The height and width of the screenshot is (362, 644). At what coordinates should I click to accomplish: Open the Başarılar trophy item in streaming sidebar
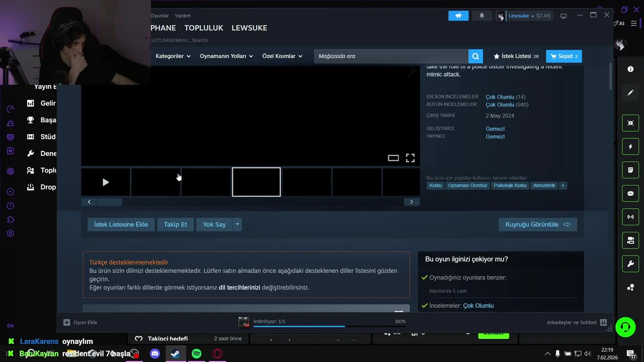pos(41,120)
